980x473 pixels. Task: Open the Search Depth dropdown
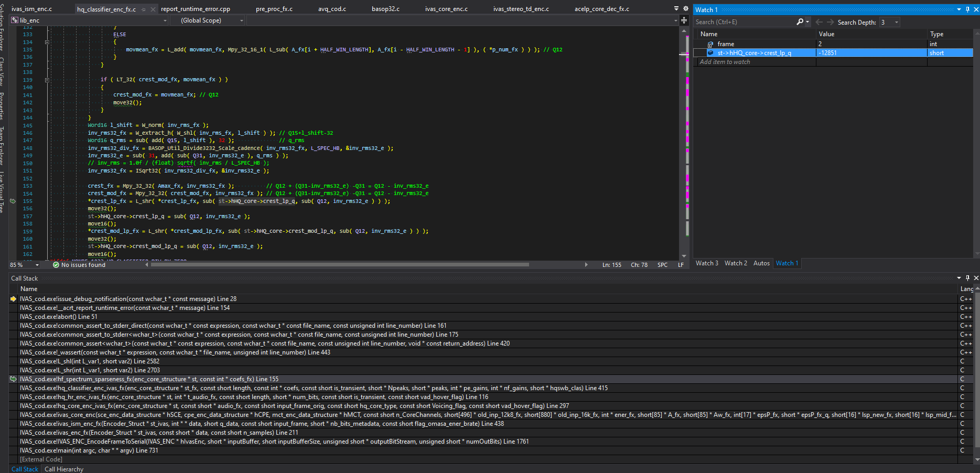point(896,22)
